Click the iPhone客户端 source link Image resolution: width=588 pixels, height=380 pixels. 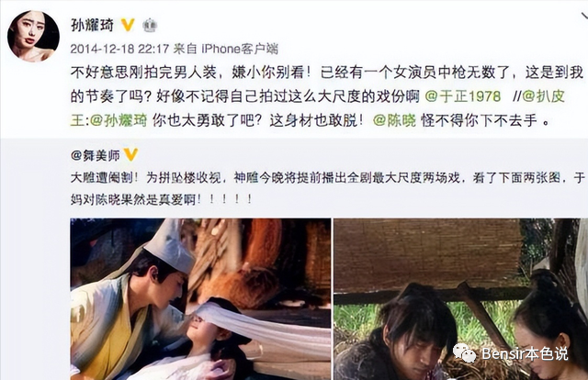click(x=240, y=49)
